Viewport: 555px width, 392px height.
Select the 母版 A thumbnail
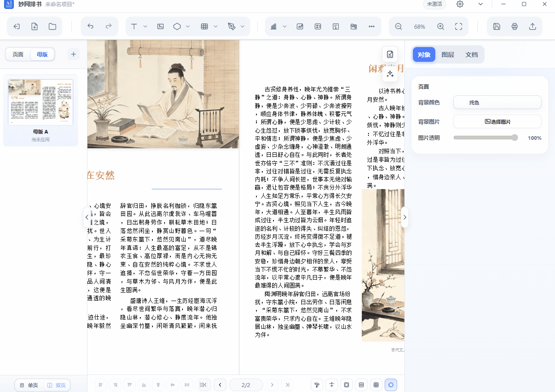pos(40,102)
